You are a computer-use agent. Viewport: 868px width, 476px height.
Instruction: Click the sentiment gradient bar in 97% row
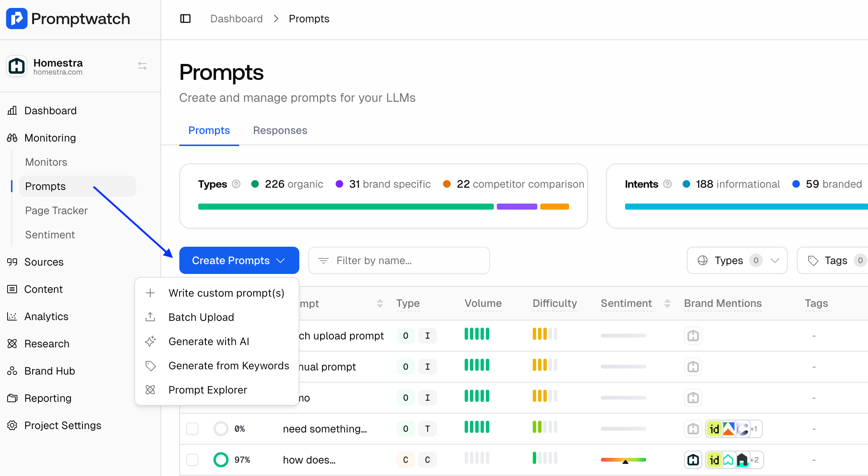coord(623,460)
